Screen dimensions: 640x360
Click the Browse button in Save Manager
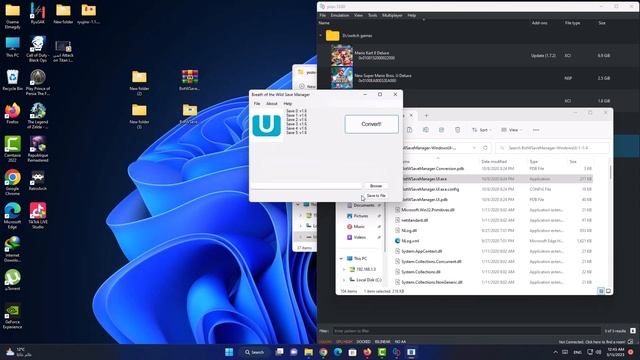coord(376,186)
